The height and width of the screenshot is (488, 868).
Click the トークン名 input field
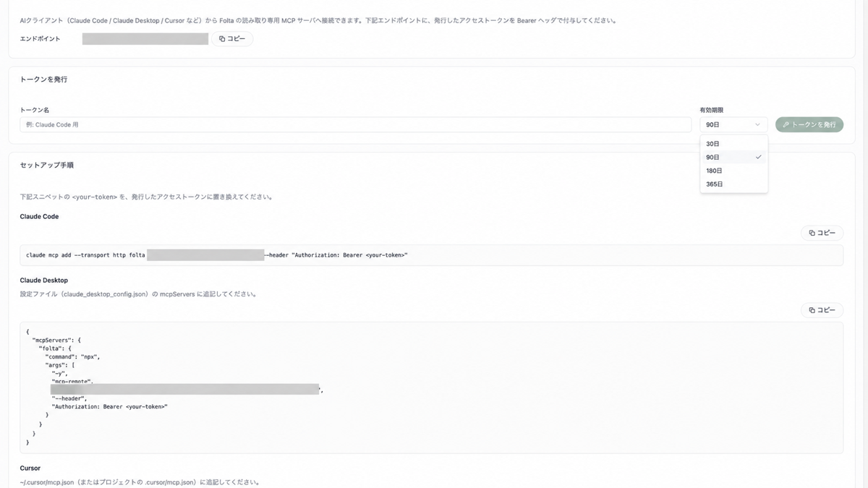point(355,124)
